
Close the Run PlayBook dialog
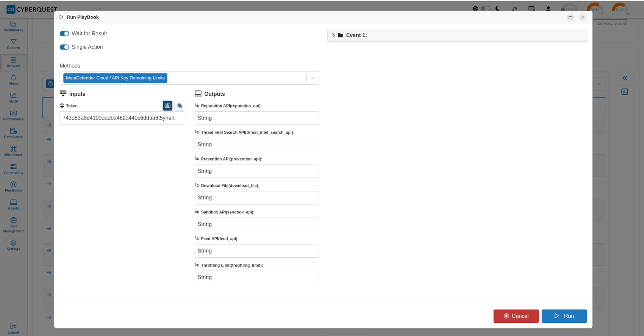[x=583, y=17]
